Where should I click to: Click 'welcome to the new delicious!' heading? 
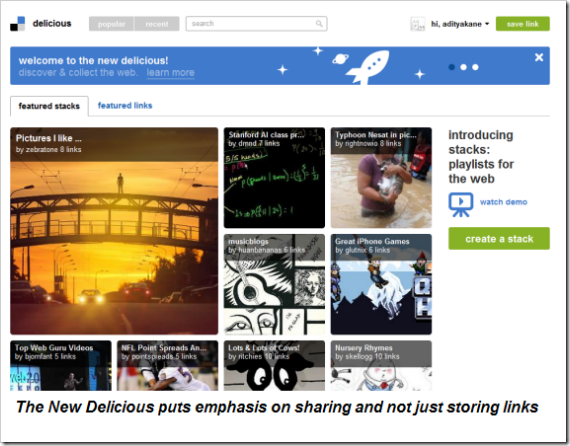click(x=93, y=60)
